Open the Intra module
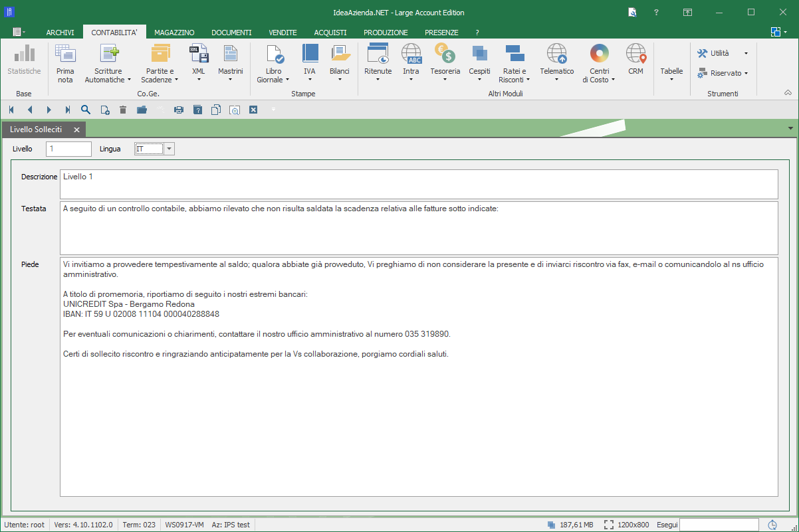Screen dimensions: 799x532 (411, 64)
